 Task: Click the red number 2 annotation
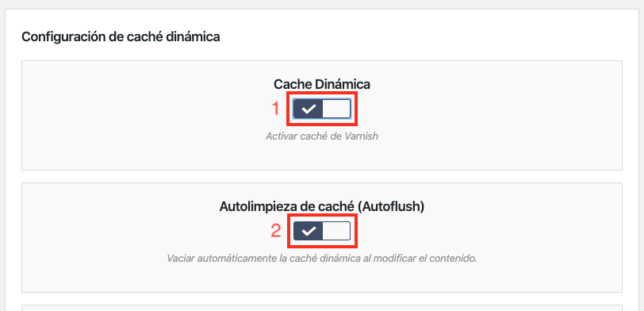point(275,231)
